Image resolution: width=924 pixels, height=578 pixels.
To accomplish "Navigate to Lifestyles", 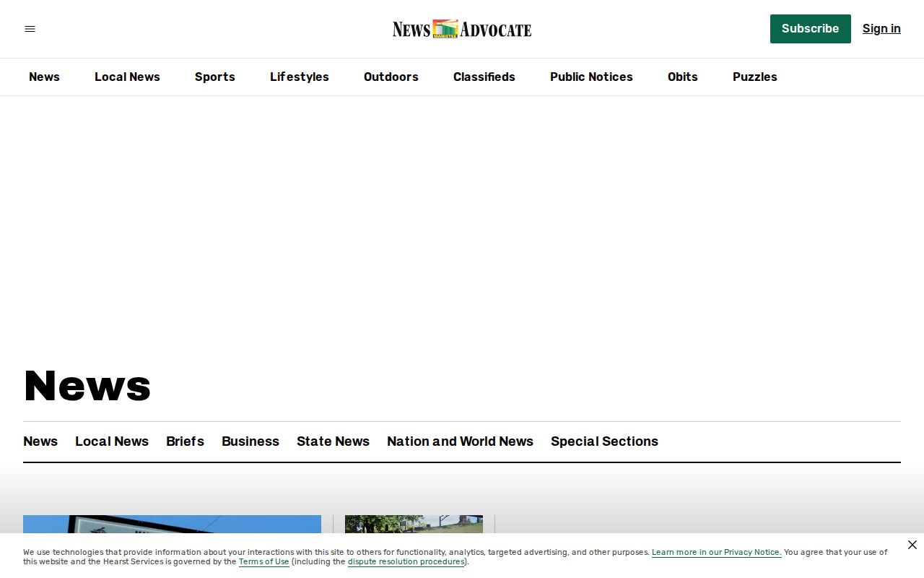I will pyautogui.click(x=300, y=77).
